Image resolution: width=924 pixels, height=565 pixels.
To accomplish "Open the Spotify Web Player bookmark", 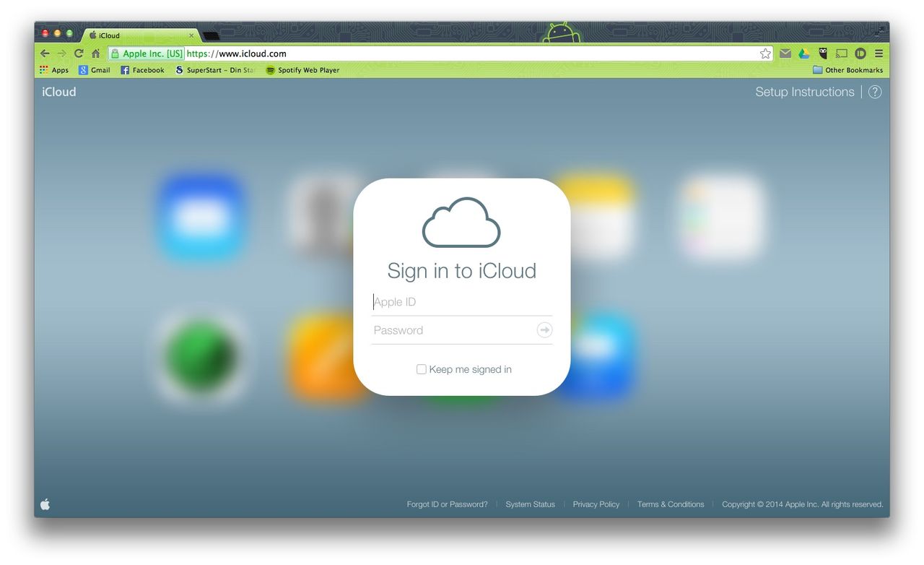I will [x=302, y=70].
